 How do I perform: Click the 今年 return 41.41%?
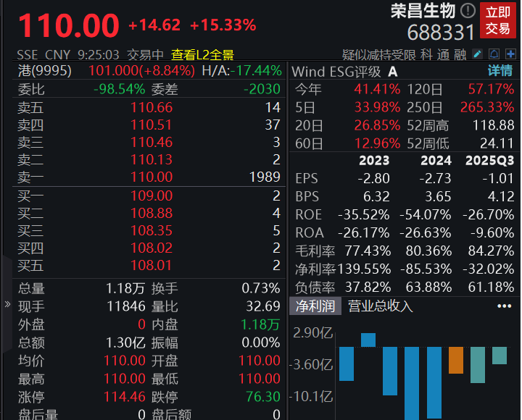click(x=377, y=89)
